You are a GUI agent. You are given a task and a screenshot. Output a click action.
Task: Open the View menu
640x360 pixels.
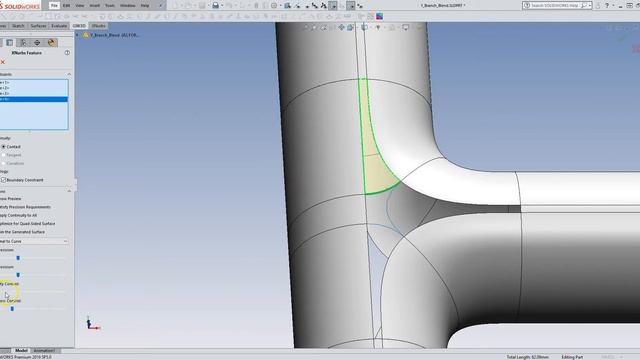[x=80, y=5]
